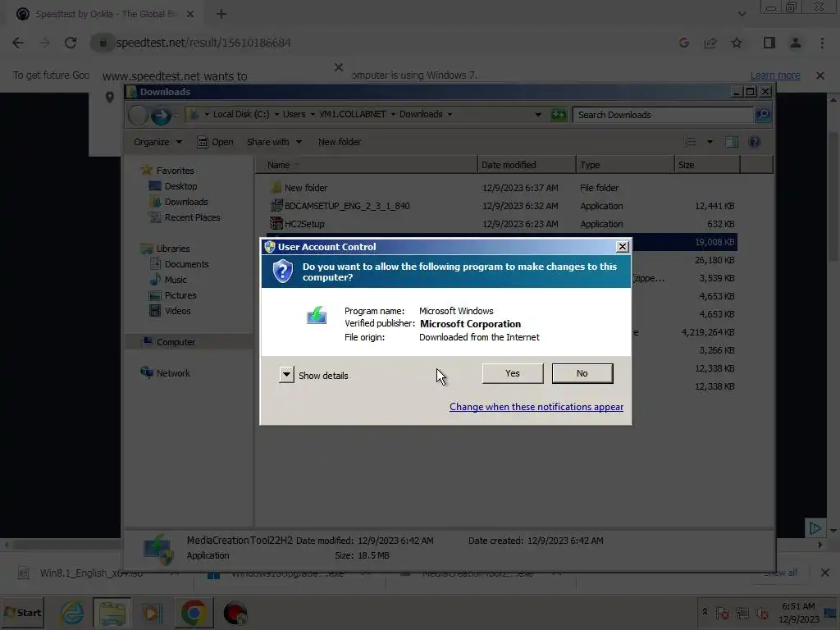Image resolution: width=840 pixels, height=630 pixels.
Task: Open the view options dropdown arrow
Action: pyautogui.click(x=710, y=142)
